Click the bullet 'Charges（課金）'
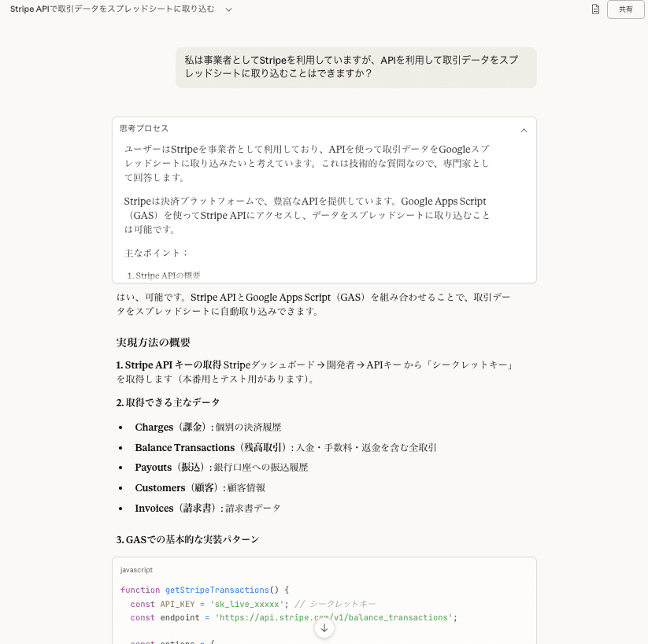This screenshot has height=644, width=648. (x=170, y=427)
